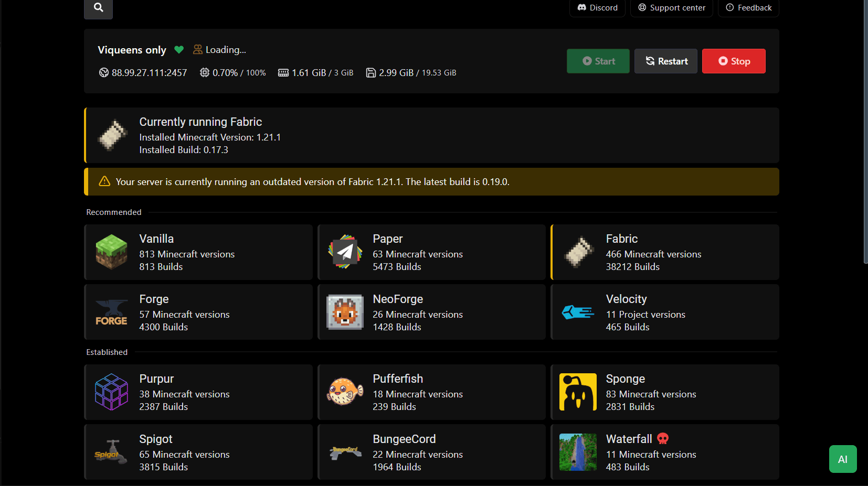The height and width of the screenshot is (486, 868).
Task: Click the Waterfall landscape thumbnail
Action: coord(578,452)
